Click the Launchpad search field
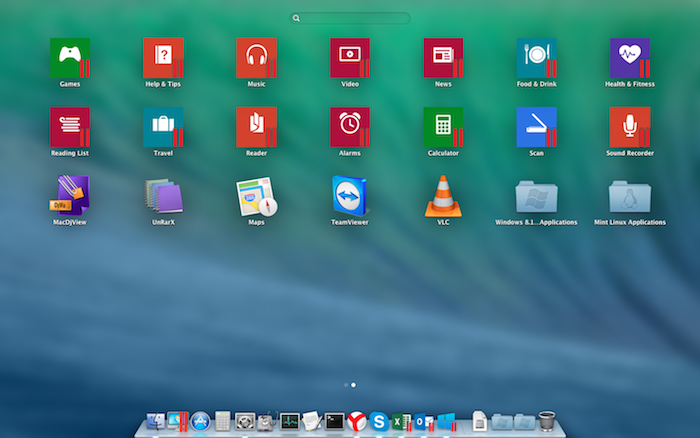700x438 pixels. pyautogui.click(x=350, y=18)
